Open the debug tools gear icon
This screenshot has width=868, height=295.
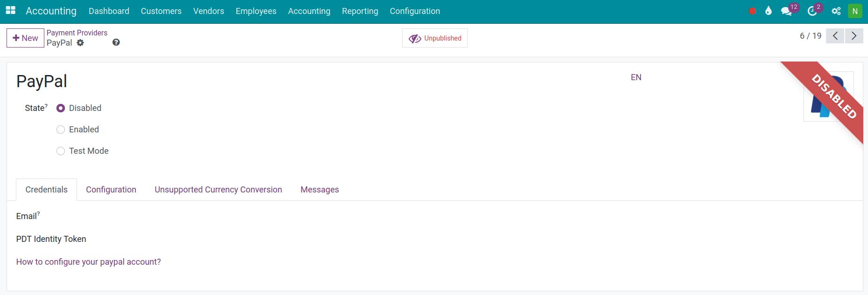click(836, 11)
